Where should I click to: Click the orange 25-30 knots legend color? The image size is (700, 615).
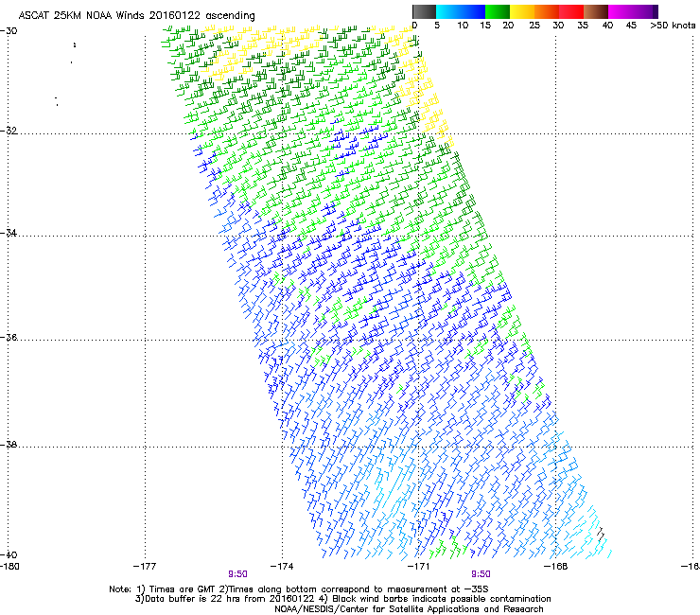coord(547,11)
